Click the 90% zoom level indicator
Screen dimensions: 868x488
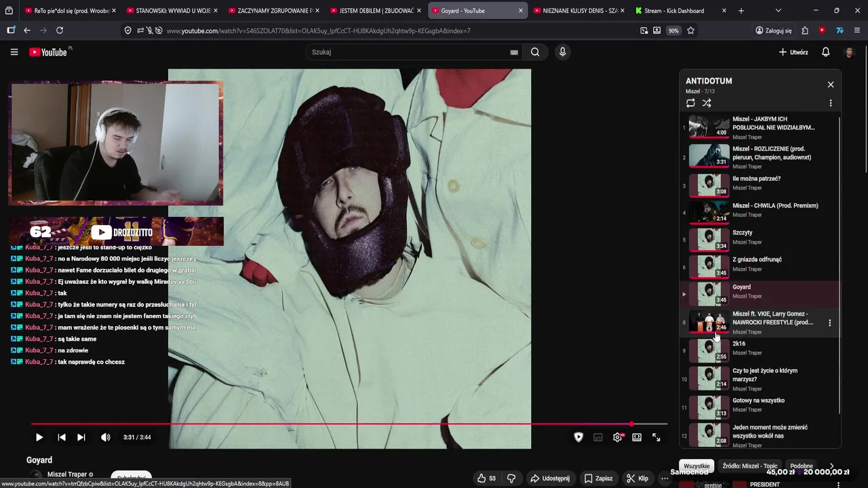pos(673,30)
